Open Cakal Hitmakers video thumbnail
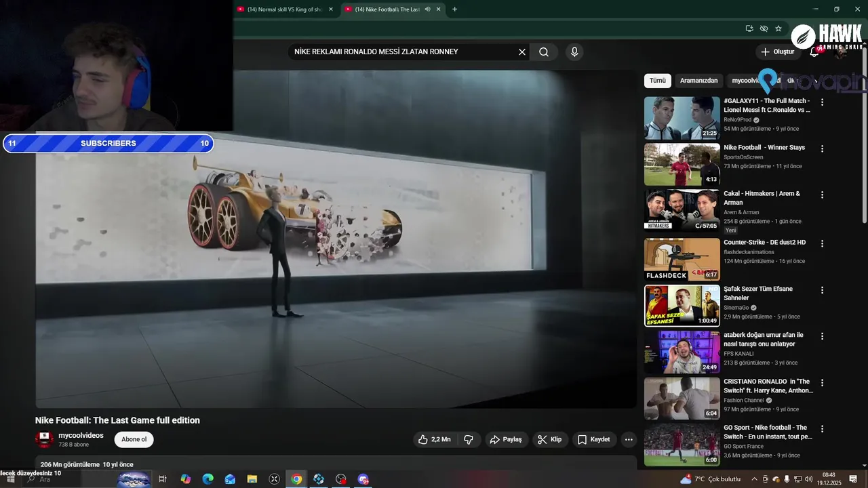This screenshot has height=488, width=868. click(x=682, y=211)
